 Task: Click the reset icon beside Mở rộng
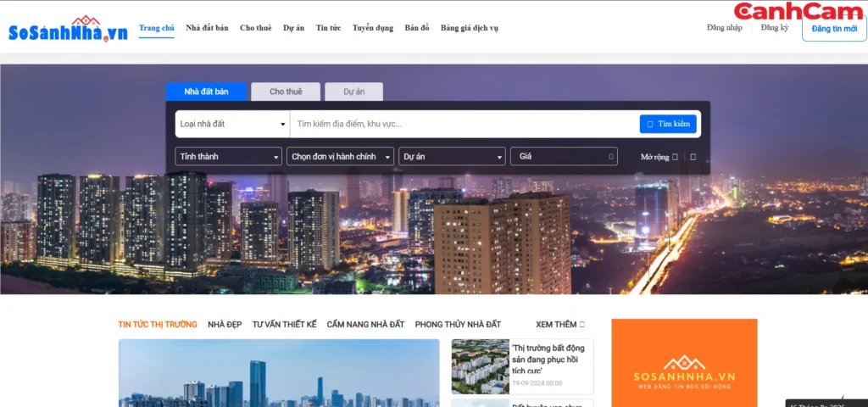pyautogui.click(x=693, y=157)
